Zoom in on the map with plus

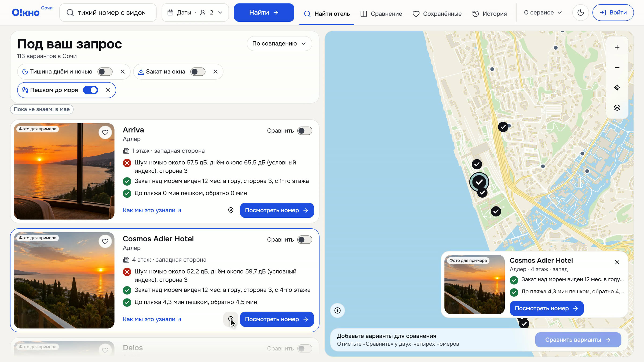[x=617, y=47]
